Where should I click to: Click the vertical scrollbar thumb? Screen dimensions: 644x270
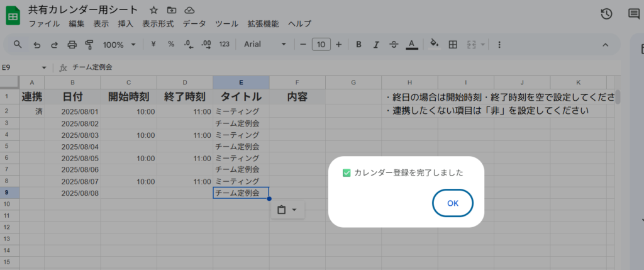pyautogui.click(x=618, y=96)
